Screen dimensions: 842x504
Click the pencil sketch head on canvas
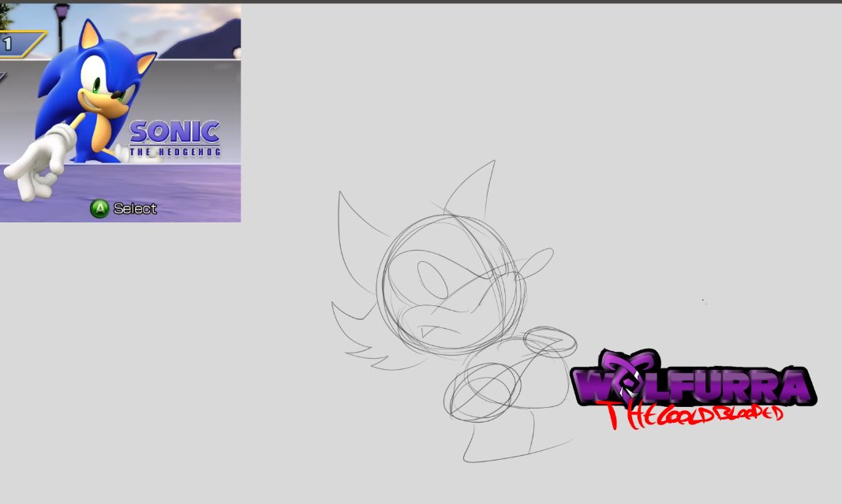tap(451, 285)
